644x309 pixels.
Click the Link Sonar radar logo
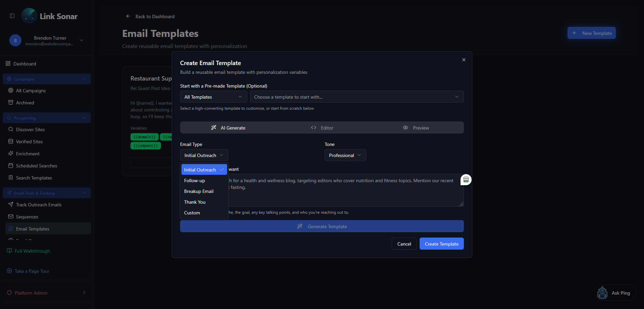click(x=29, y=16)
